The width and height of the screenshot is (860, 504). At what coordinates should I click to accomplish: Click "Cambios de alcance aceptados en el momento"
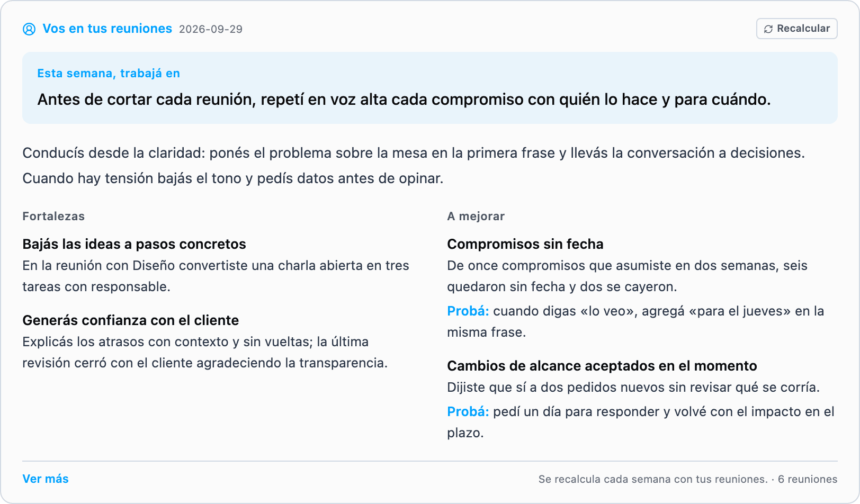click(602, 366)
